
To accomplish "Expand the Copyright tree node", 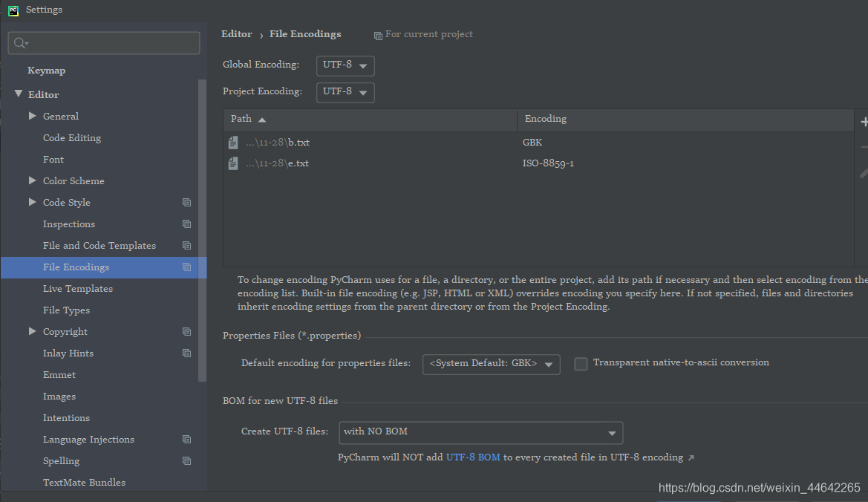I will (x=32, y=331).
